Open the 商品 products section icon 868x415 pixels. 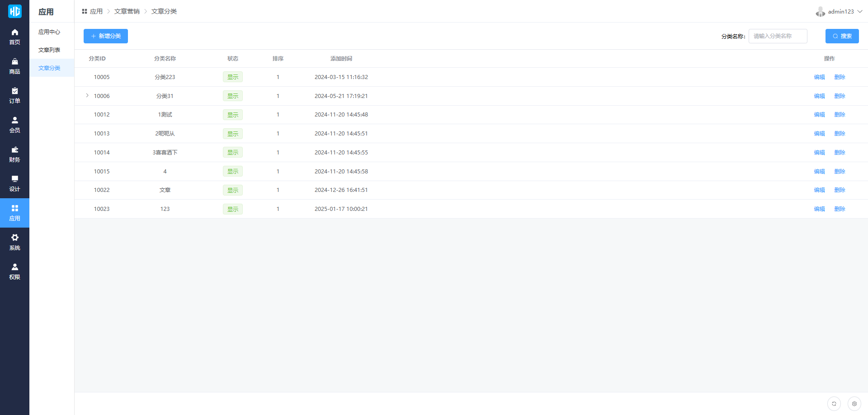pyautogui.click(x=14, y=62)
